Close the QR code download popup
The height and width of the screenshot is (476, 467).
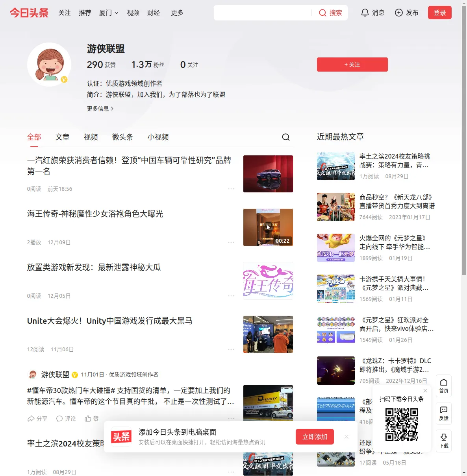(425, 391)
